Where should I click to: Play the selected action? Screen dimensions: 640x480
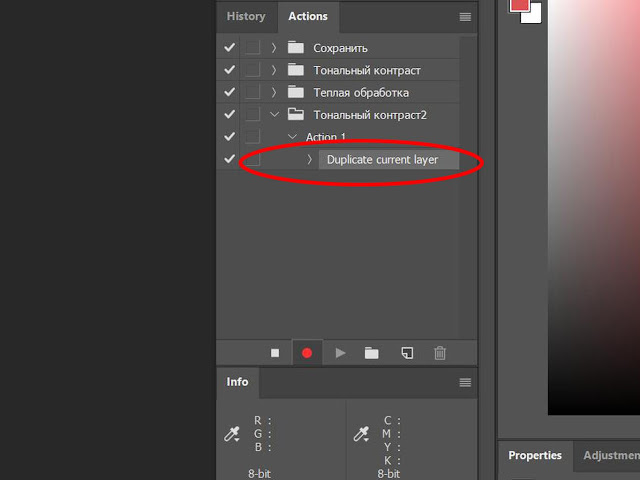click(340, 353)
